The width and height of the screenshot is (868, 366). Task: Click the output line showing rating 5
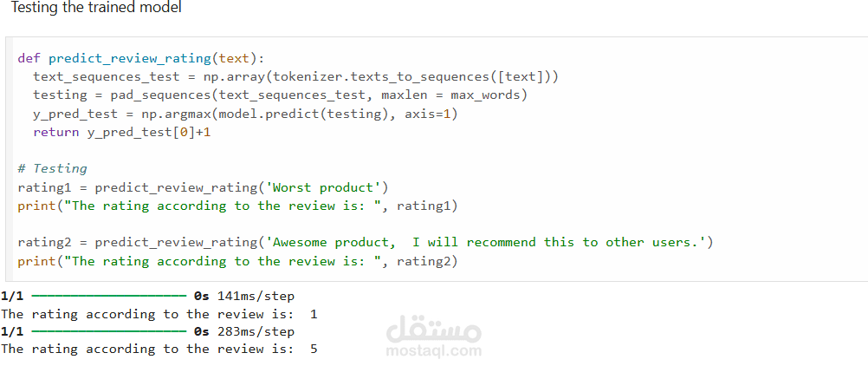(159, 349)
